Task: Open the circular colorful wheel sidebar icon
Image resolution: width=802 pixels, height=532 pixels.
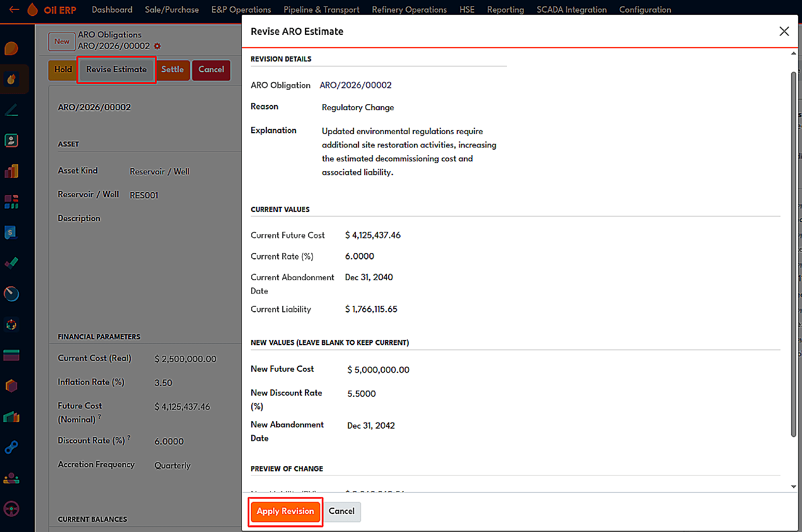Action: pos(11,324)
